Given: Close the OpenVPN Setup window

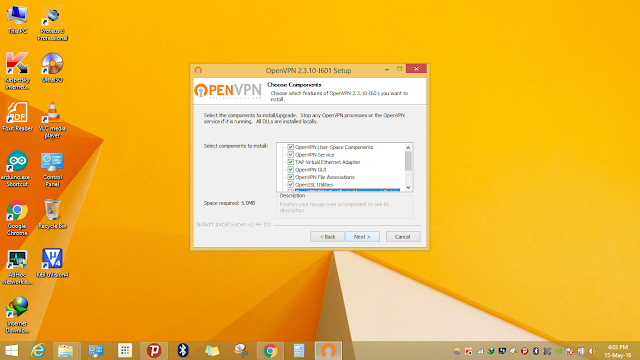Looking at the screenshot, I should [x=416, y=69].
